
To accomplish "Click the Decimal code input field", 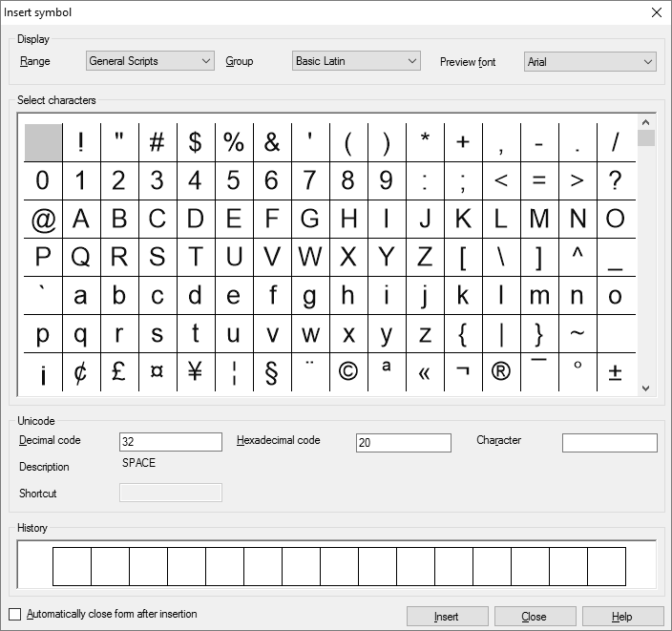I will 171,442.
